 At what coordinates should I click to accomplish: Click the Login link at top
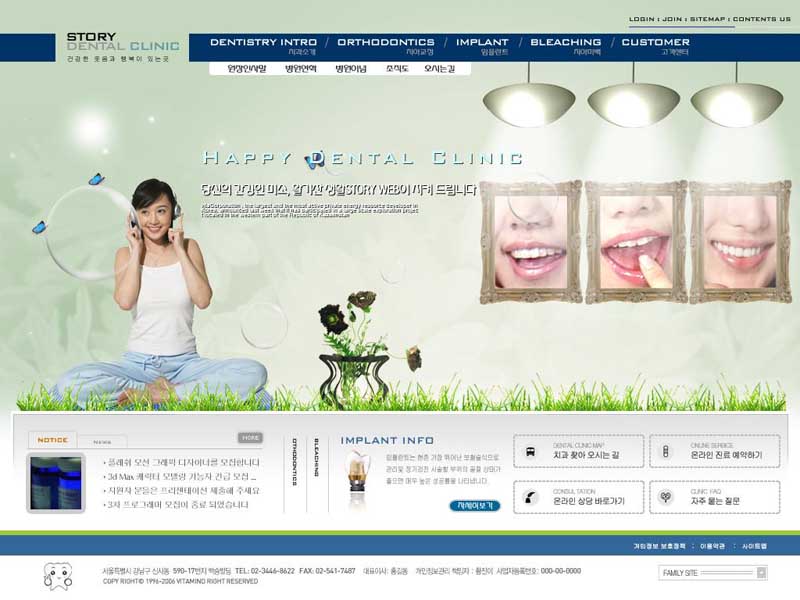(x=641, y=19)
